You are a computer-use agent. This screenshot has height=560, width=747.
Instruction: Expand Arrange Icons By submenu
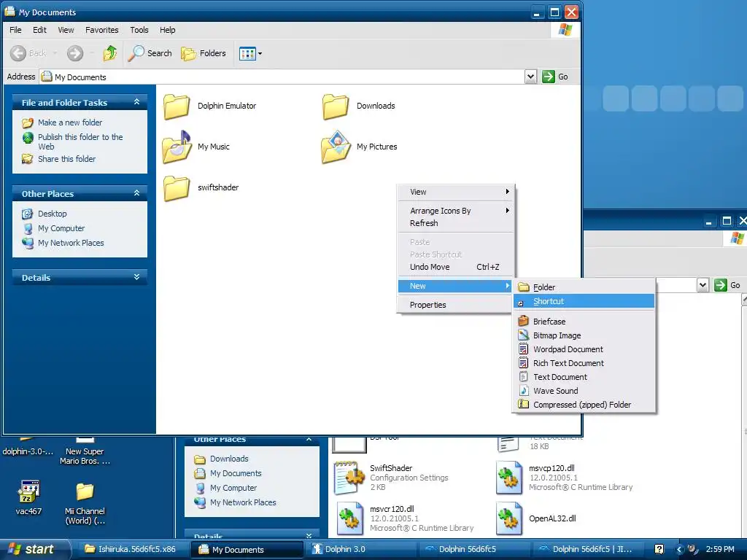(456, 211)
